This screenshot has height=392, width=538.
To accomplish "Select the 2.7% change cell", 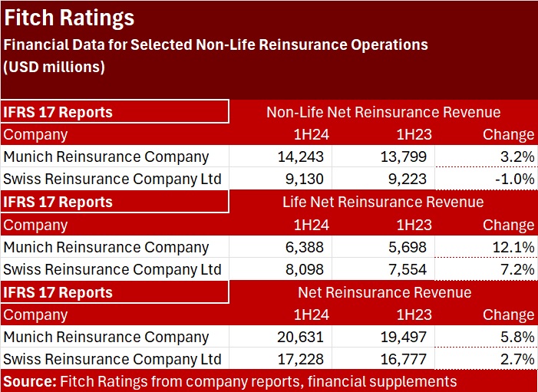I will 514,359.
